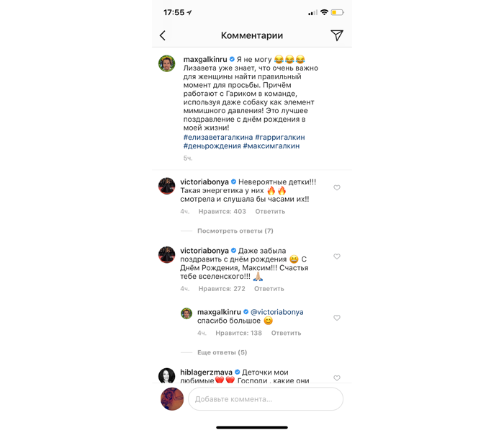504x433 pixels.
Task: Reply to comment liked 403 times
Action: point(270,212)
